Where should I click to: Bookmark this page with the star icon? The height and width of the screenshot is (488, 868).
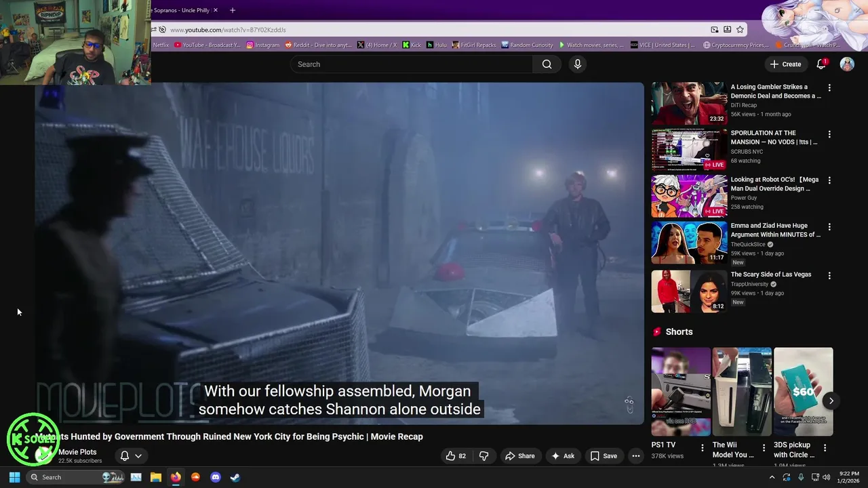(740, 30)
